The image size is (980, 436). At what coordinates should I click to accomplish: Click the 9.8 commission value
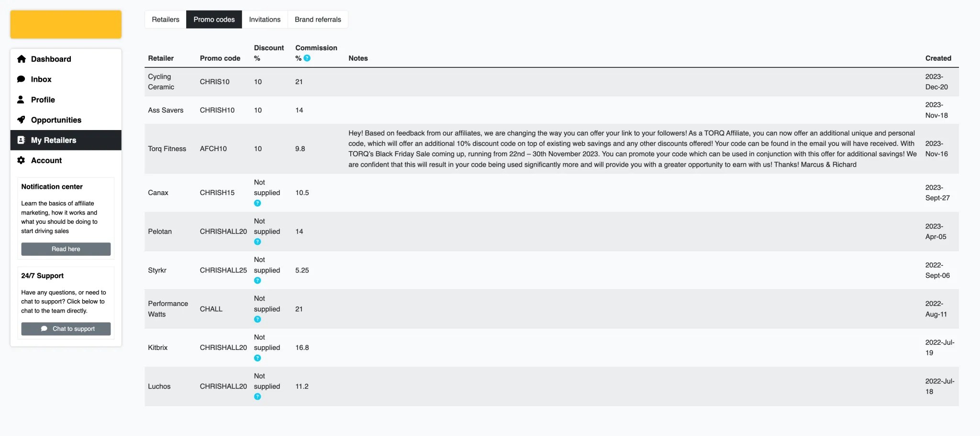300,149
